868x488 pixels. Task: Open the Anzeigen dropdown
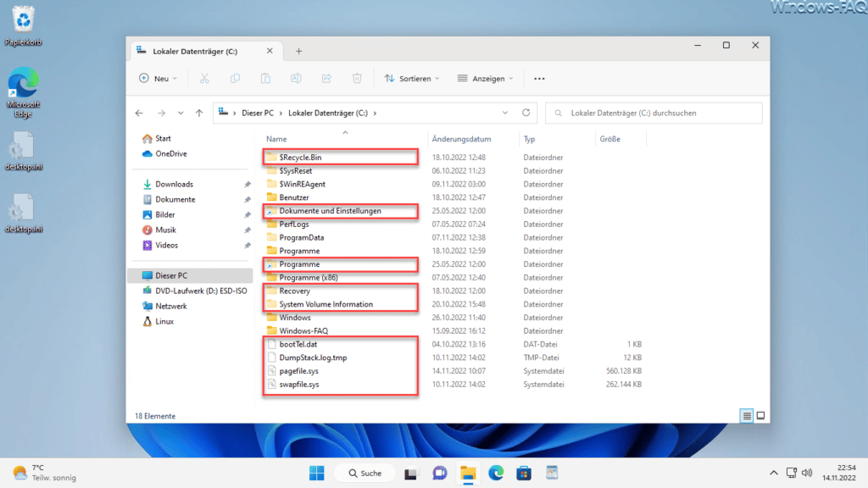click(486, 79)
